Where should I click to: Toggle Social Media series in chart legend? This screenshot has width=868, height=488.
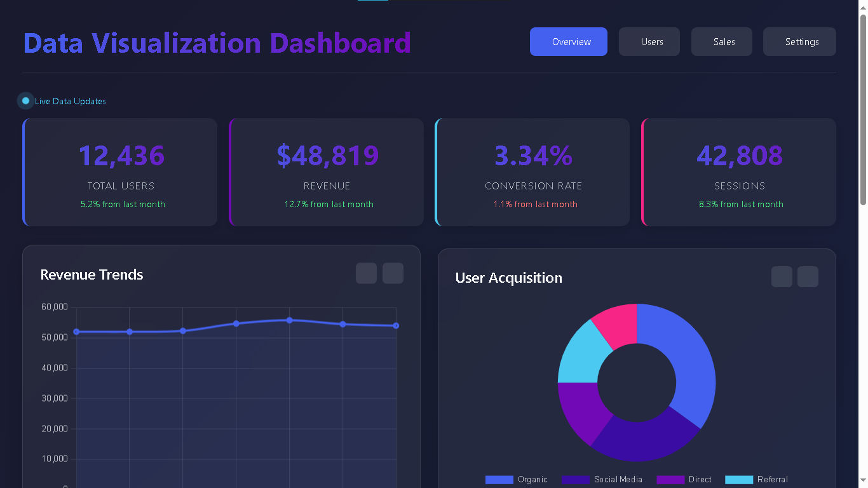tap(601, 480)
